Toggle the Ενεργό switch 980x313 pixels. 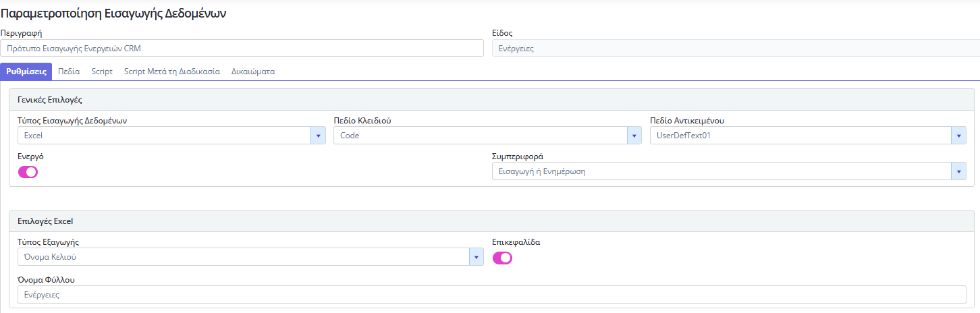tap(28, 172)
